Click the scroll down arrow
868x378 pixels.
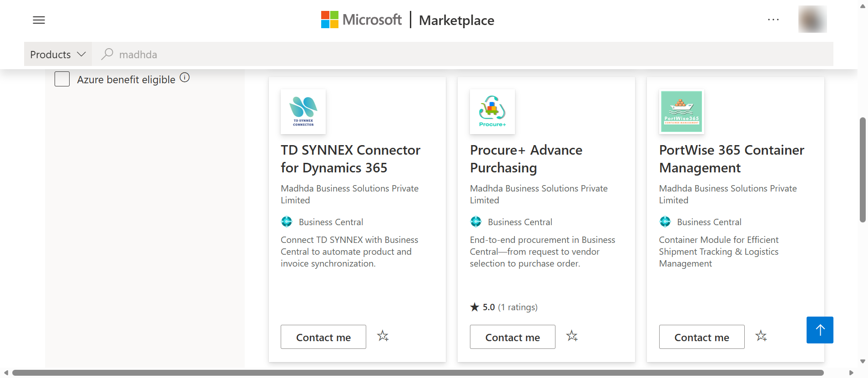tap(863, 362)
